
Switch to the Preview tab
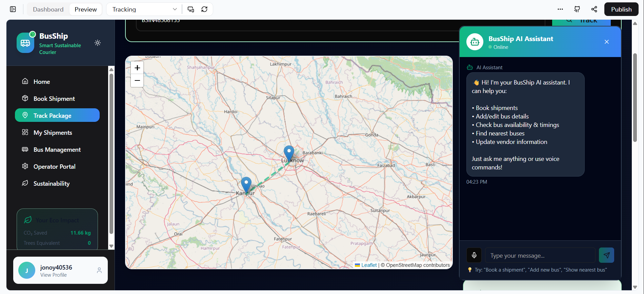[86, 9]
